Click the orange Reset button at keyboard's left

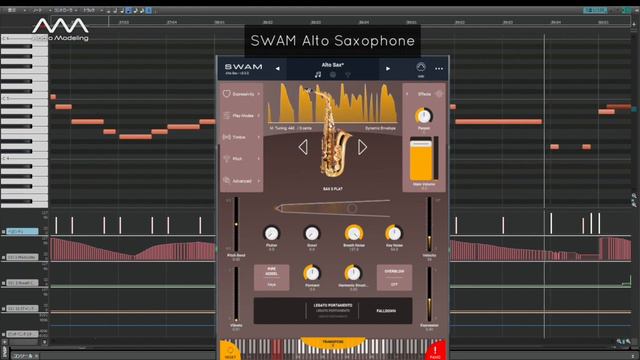point(230,351)
